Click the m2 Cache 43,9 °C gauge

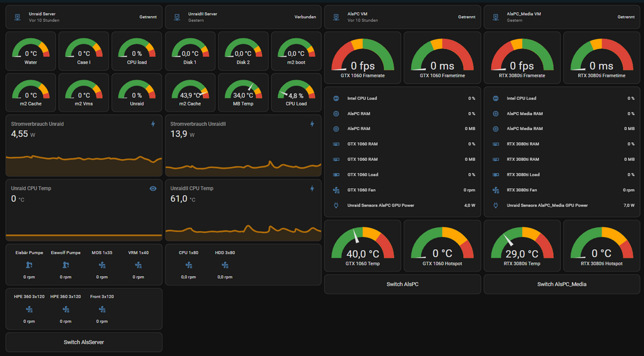(190, 93)
